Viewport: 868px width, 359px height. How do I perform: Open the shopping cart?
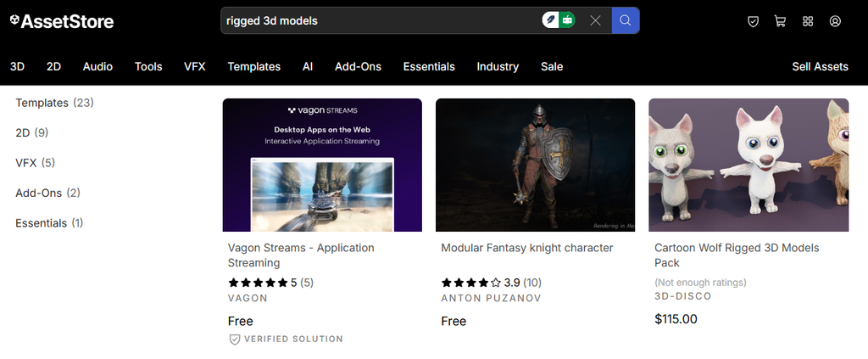click(780, 21)
